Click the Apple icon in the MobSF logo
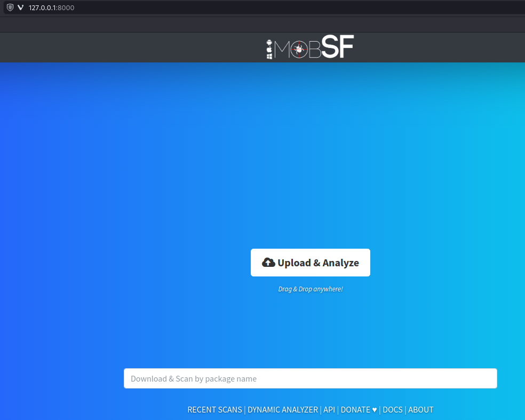This screenshot has height=420, width=525. [269, 49]
